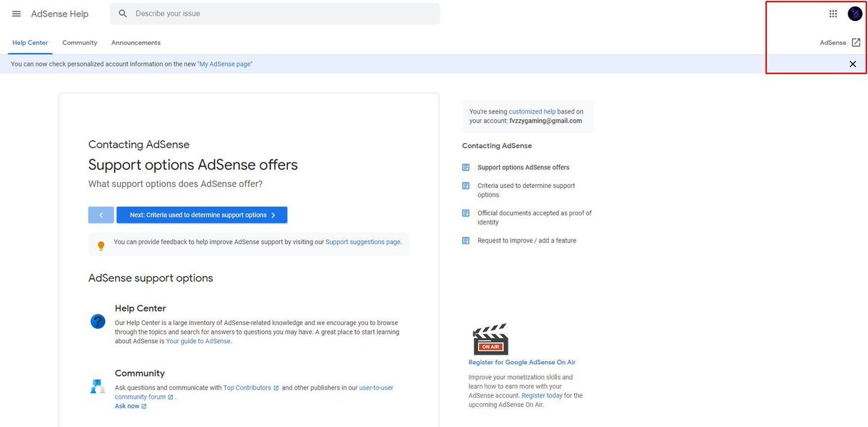Click the AdSense external link icon
This screenshot has height=427, width=868.
[x=856, y=43]
